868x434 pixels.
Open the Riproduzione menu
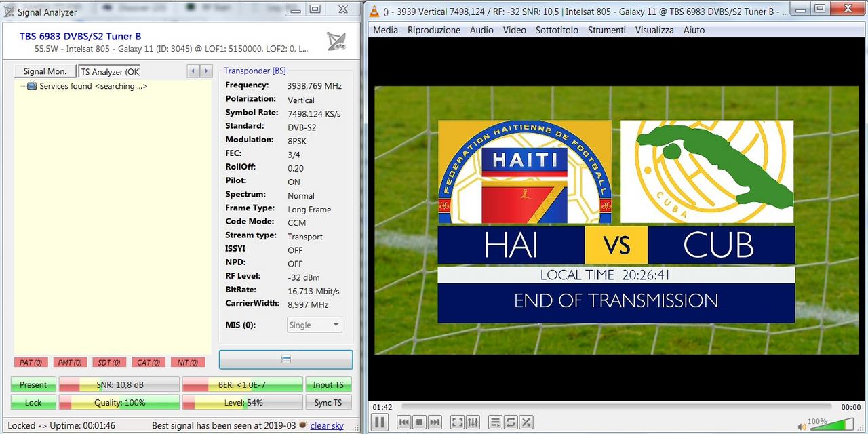click(x=434, y=30)
